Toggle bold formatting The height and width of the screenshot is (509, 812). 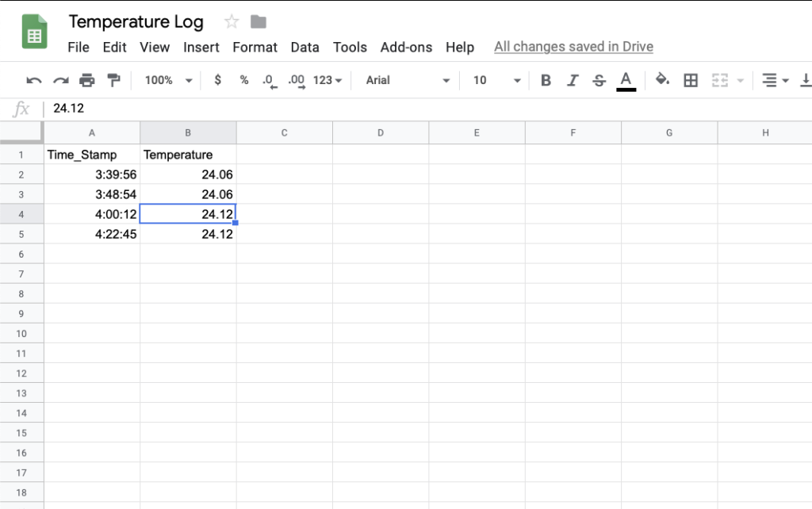[546, 80]
